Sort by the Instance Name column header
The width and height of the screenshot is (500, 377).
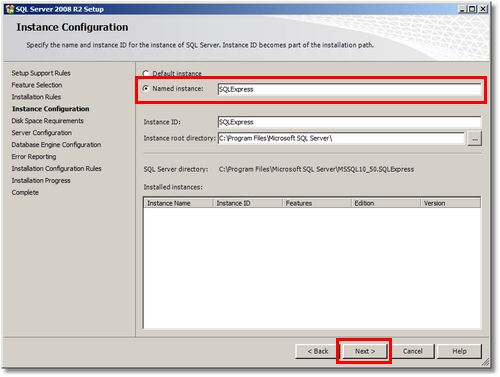[x=179, y=203]
